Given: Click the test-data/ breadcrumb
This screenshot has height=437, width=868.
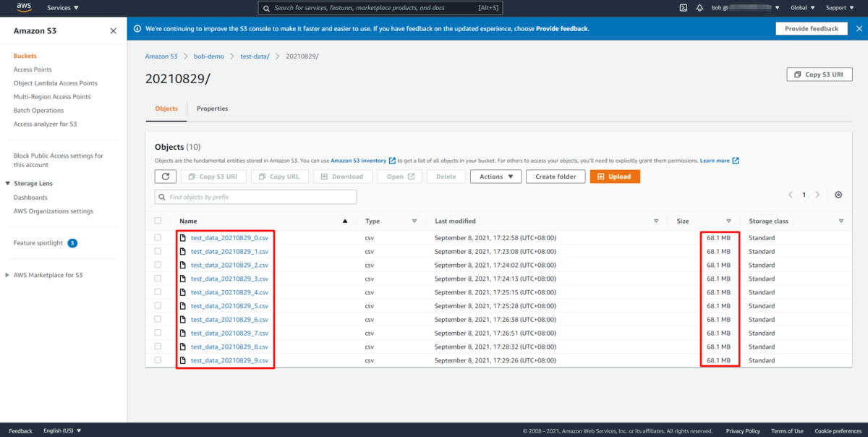Looking at the screenshot, I should click(x=255, y=56).
